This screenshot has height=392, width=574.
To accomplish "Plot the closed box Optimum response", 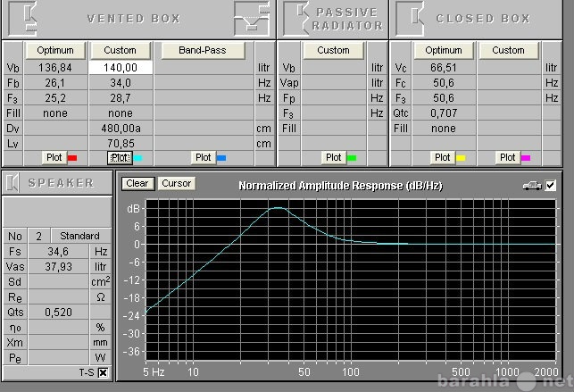I will pyautogui.click(x=443, y=157).
